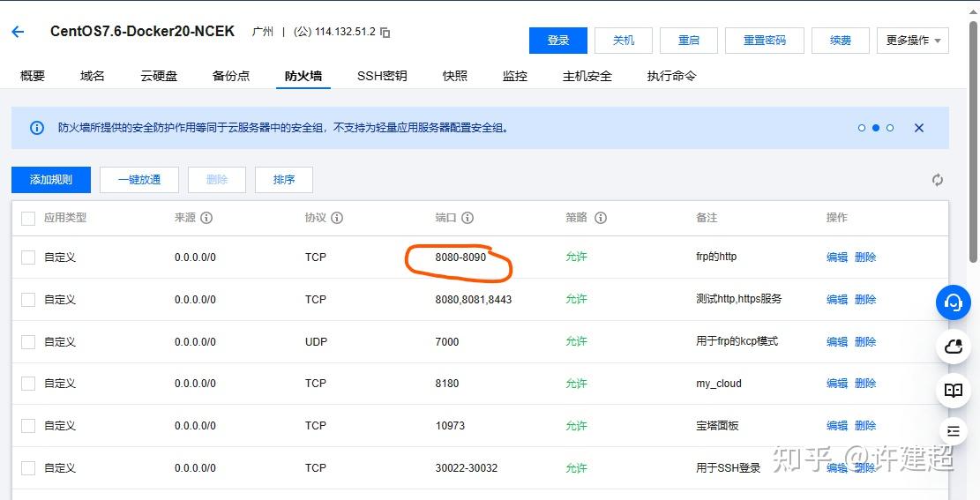Select the 防火墙 tab
The height and width of the screenshot is (500, 980).
tap(303, 76)
